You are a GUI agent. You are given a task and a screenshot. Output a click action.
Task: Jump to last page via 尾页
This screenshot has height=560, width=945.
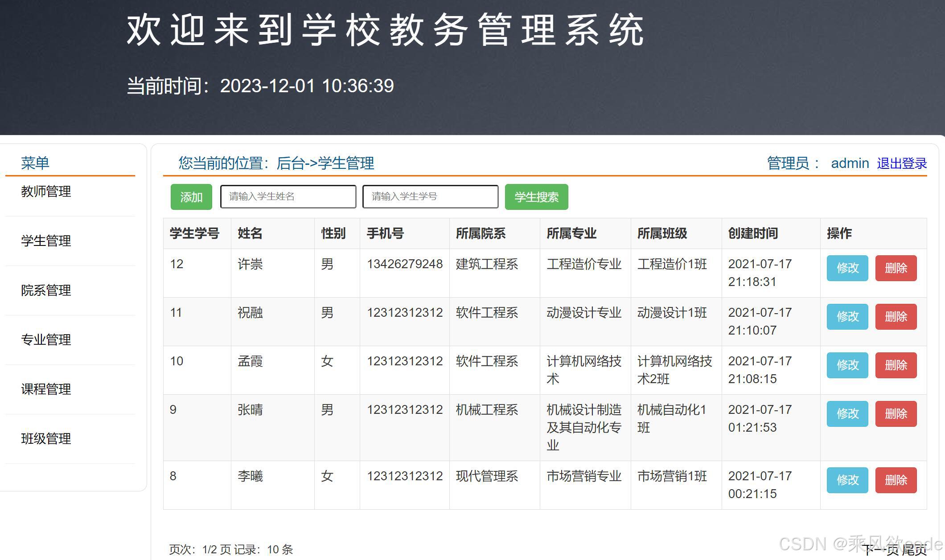(x=914, y=550)
